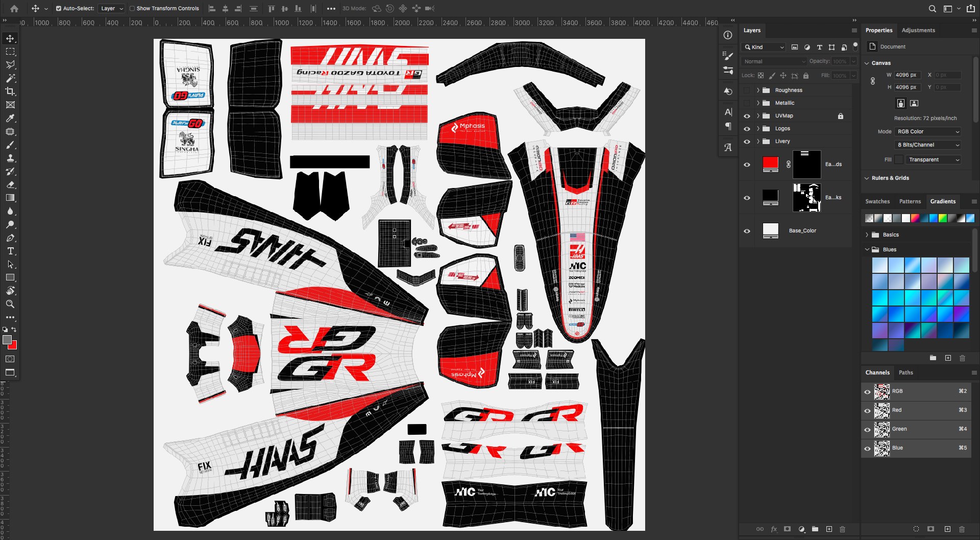This screenshot has width=980, height=540.
Task: Click the foreground color swatch
Action: point(7,340)
